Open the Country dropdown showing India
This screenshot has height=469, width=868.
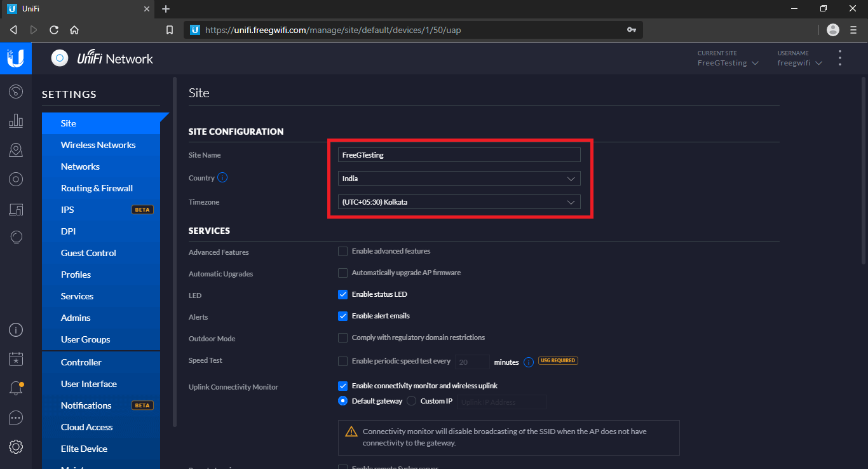pyautogui.click(x=459, y=179)
